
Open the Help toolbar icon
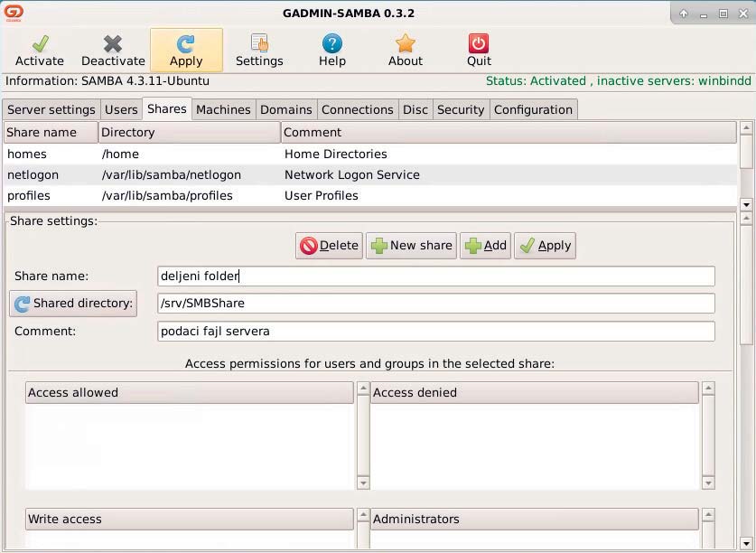(332, 44)
